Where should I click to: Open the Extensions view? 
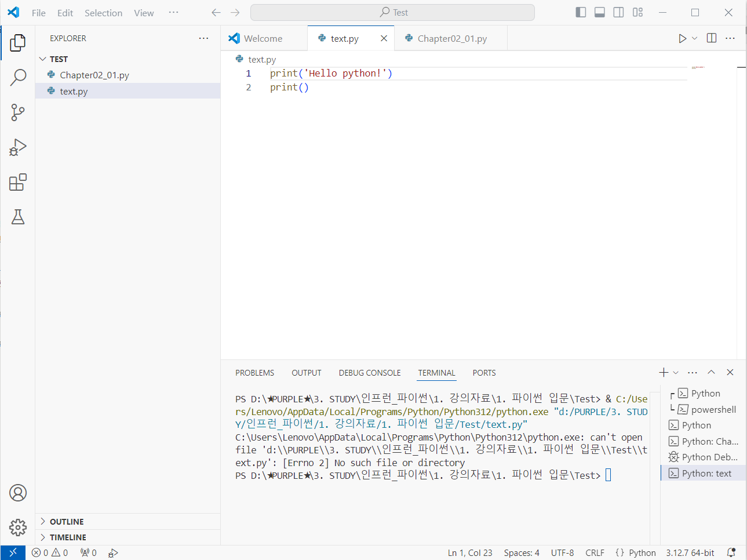[x=18, y=182]
